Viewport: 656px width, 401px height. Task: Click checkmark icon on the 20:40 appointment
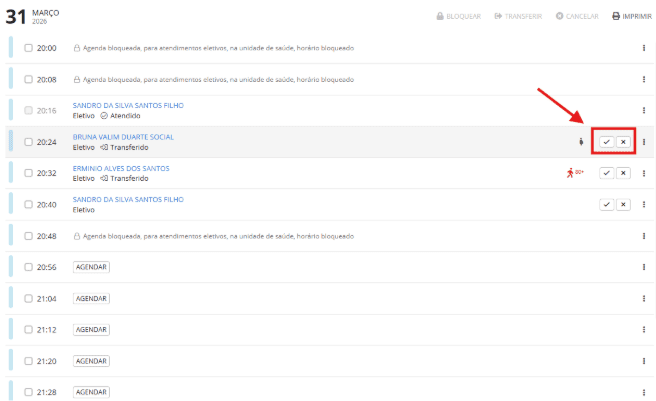[606, 204]
